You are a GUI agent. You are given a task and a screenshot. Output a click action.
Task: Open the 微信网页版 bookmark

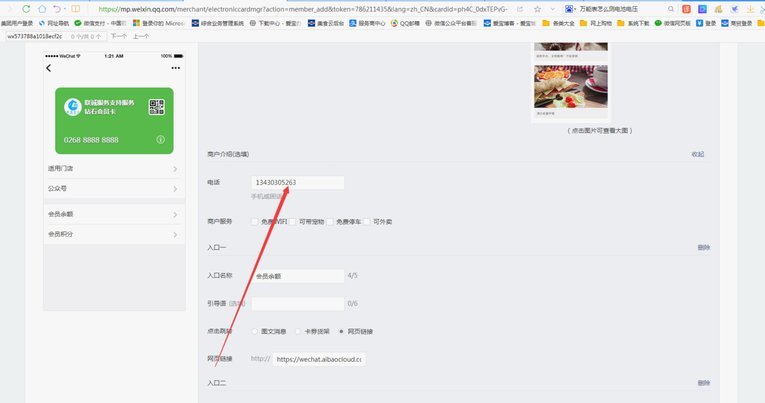[x=672, y=23]
